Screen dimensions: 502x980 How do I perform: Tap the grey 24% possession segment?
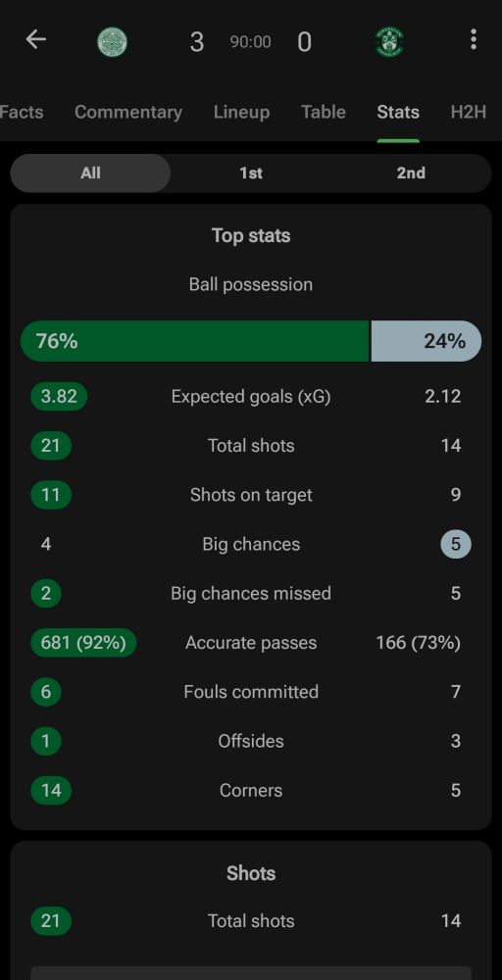click(427, 341)
